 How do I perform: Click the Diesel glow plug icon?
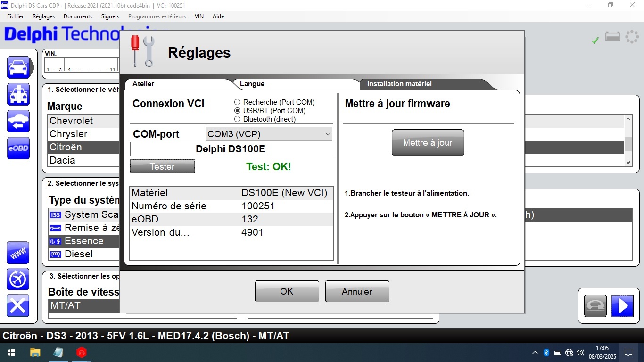55,255
